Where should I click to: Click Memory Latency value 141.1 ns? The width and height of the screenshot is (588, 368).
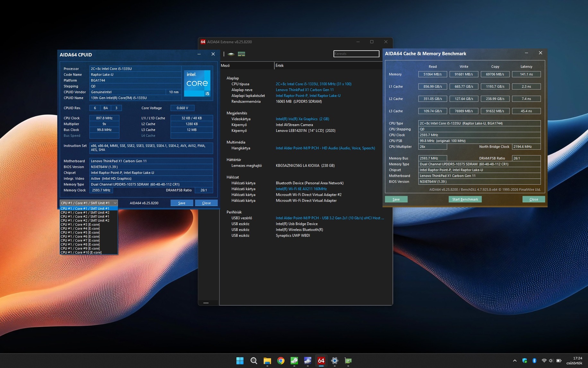tap(526, 74)
